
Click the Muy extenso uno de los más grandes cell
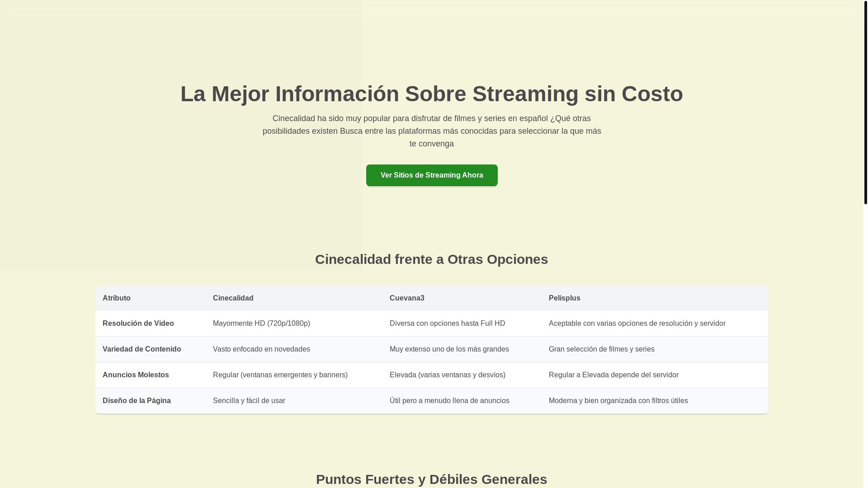click(462, 349)
